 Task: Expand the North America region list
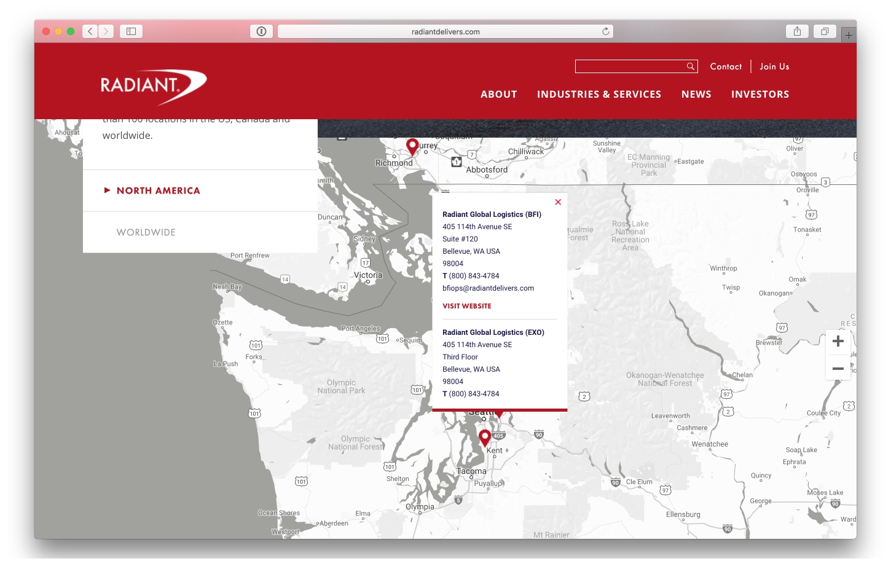click(158, 190)
